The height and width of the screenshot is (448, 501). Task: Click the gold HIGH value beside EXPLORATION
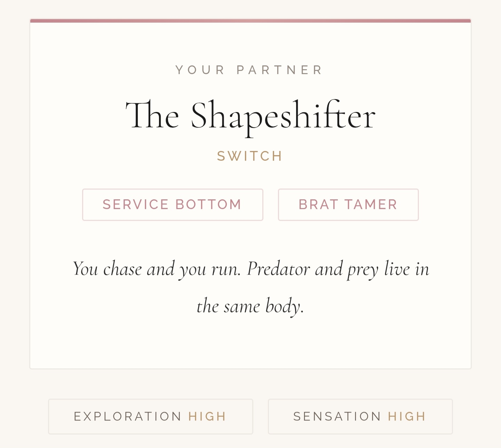[x=207, y=416]
